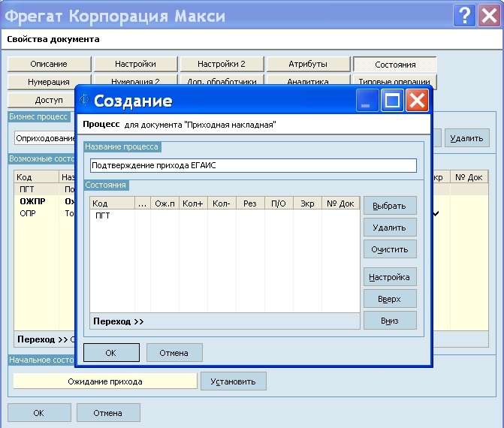Click the Ож.п column header
Viewport: 504px width, 428px height.
coord(165,203)
